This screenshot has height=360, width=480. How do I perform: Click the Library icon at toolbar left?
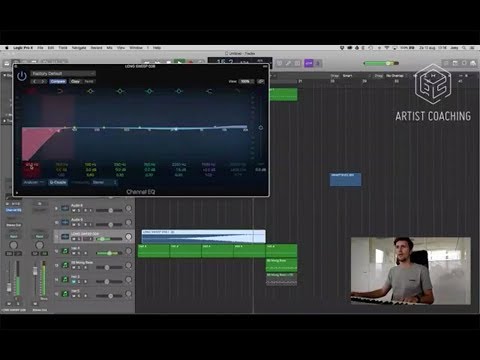pos(7,63)
